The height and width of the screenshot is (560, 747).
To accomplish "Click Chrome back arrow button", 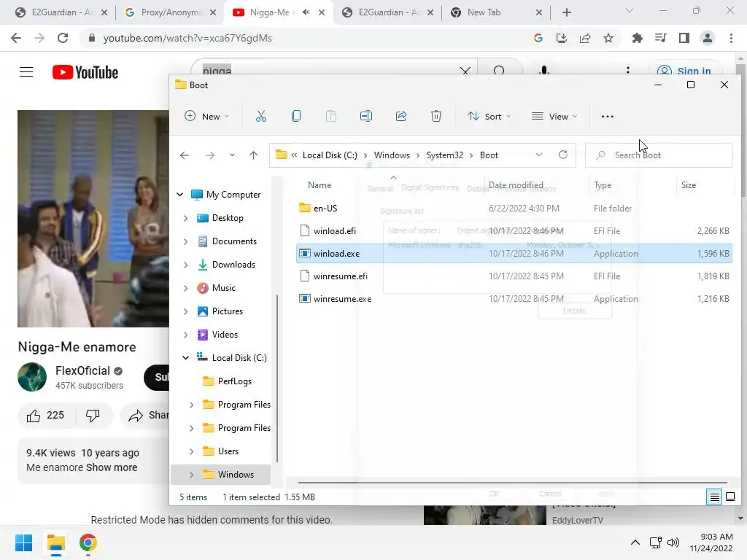I will [16, 38].
